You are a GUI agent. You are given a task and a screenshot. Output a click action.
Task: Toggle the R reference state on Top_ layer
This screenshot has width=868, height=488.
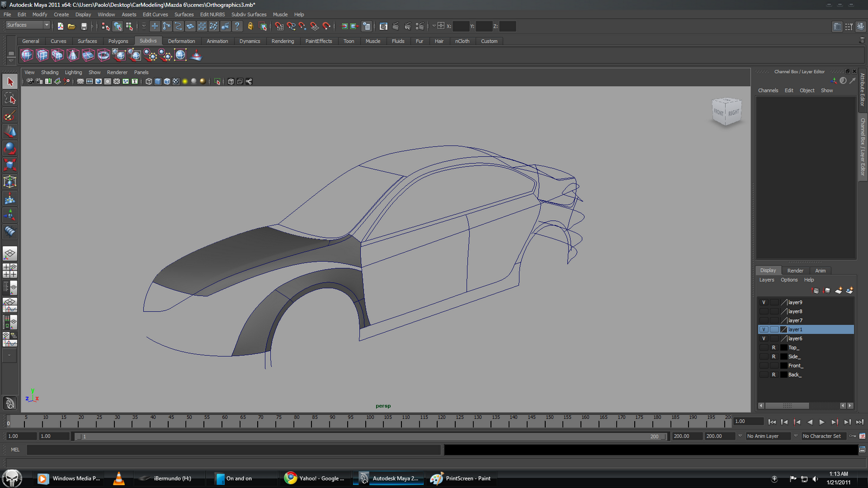coord(774,348)
